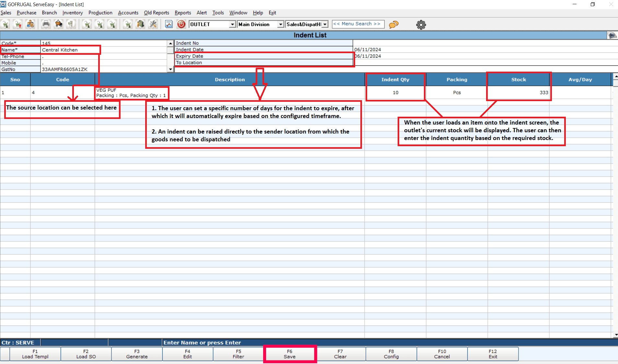The height and width of the screenshot is (364, 618).
Task: Click the leftmost shopping cart toolbar icon
Action: [x=6, y=24]
